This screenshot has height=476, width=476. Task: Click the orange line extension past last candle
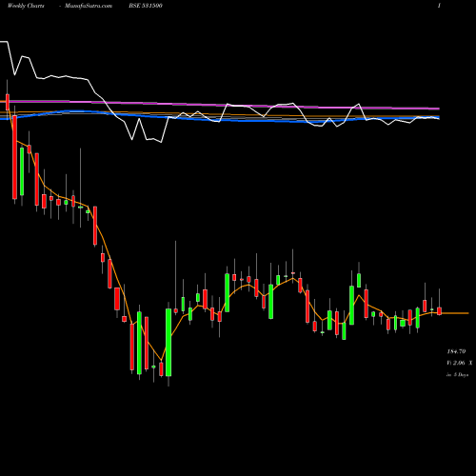click(x=455, y=313)
